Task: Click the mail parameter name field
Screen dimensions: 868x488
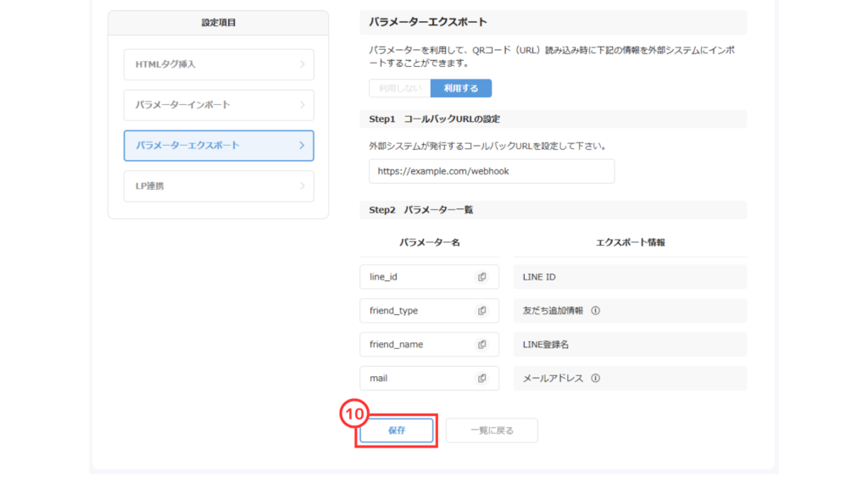Action: tap(415, 379)
